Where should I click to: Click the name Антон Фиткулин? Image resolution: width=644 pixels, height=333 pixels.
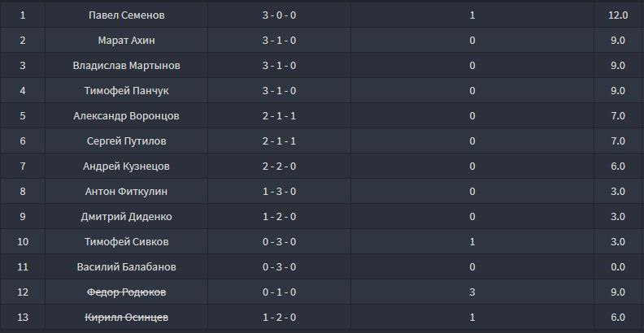tap(126, 192)
